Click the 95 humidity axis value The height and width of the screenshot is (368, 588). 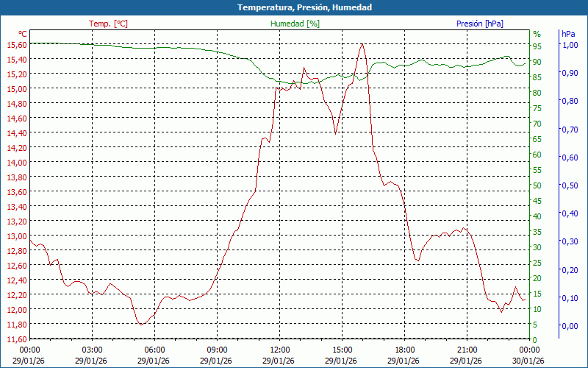537,46
